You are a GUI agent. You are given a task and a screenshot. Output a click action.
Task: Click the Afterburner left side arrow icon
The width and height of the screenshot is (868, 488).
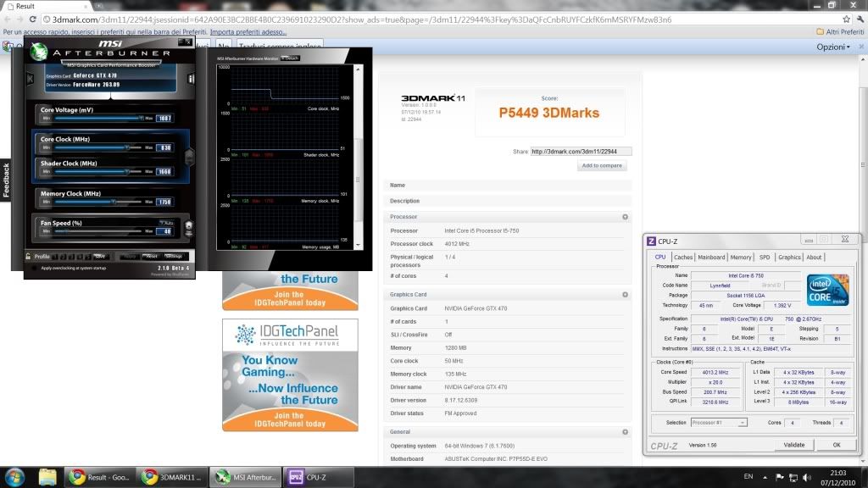point(31,79)
